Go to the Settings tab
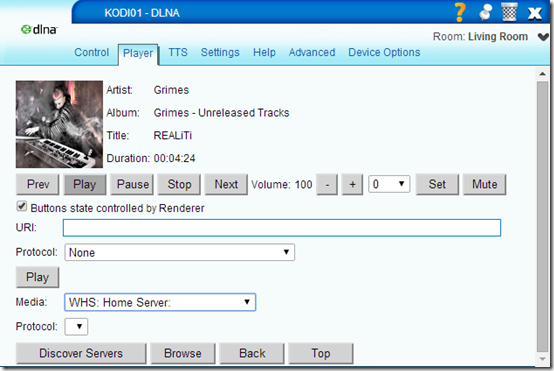This screenshot has height=371, width=554. (220, 52)
